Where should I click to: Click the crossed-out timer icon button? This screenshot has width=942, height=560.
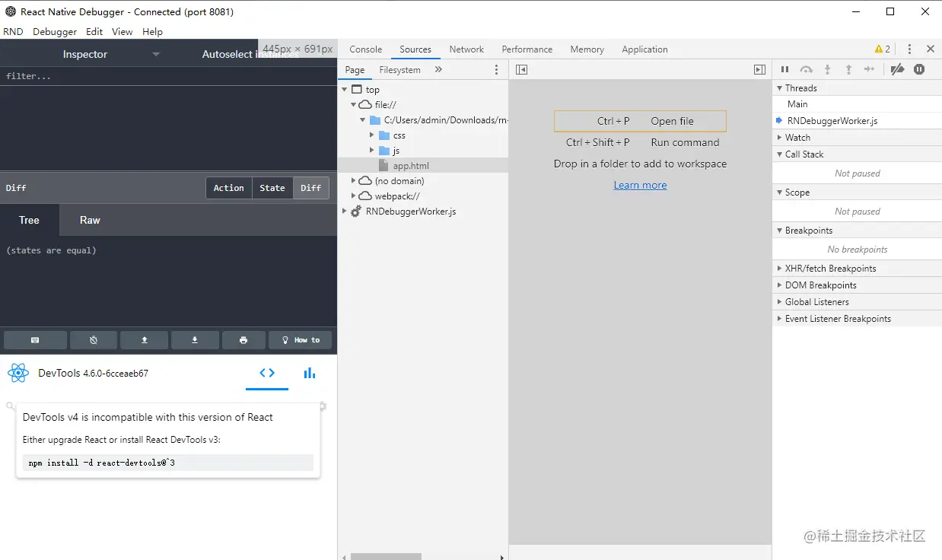[x=94, y=340]
